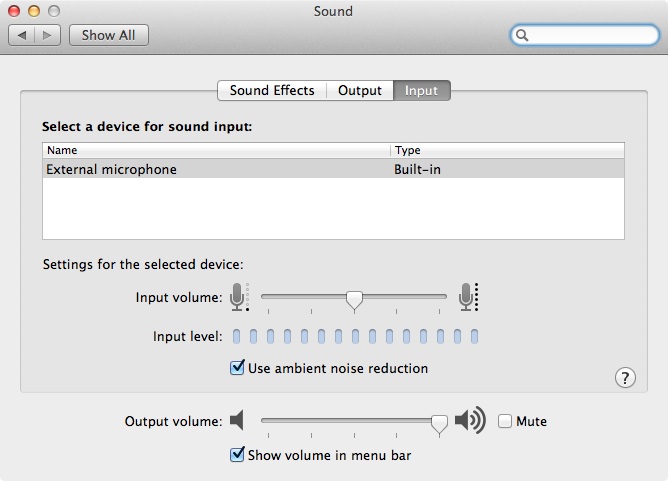
Task: Click the high input volume microphone icon
Action: (469, 297)
